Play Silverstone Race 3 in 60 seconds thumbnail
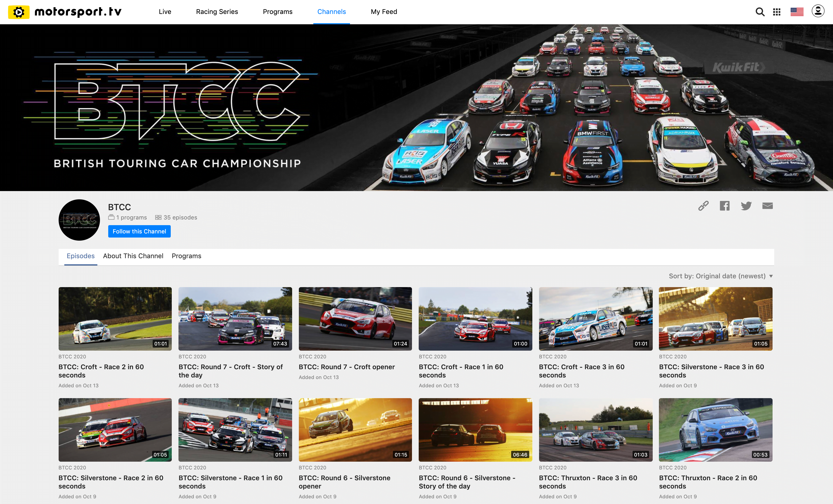This screenshot has width=833, height=504. (x=716, y=319)
